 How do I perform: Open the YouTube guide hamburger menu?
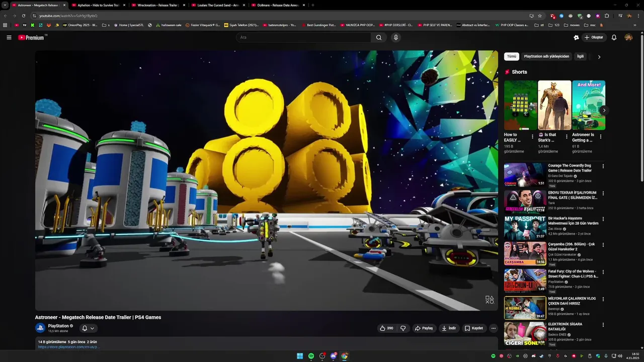(x=9, y=37)
